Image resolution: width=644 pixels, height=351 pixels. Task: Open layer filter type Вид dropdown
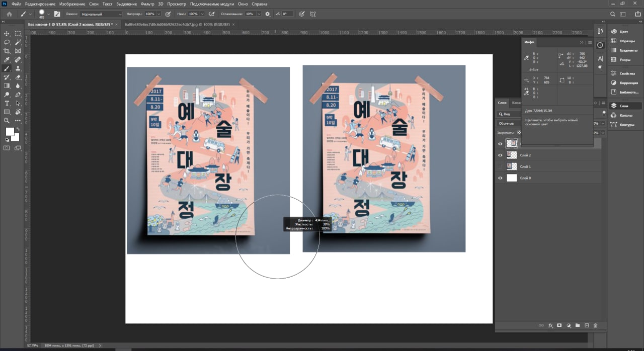point(509,114)
